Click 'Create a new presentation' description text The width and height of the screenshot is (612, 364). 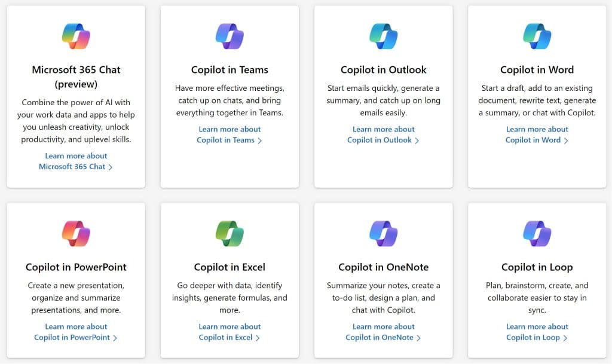(76, 298)
